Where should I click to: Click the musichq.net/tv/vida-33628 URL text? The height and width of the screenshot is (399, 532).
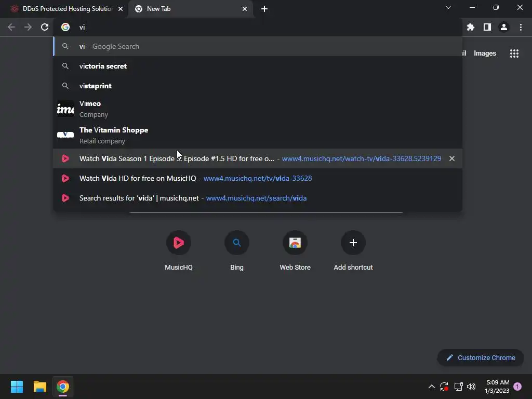258,179
